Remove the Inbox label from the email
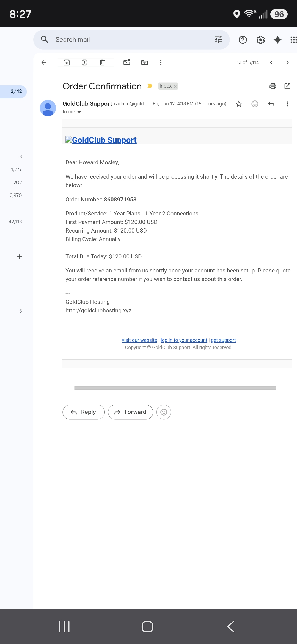 pos(175,86)
